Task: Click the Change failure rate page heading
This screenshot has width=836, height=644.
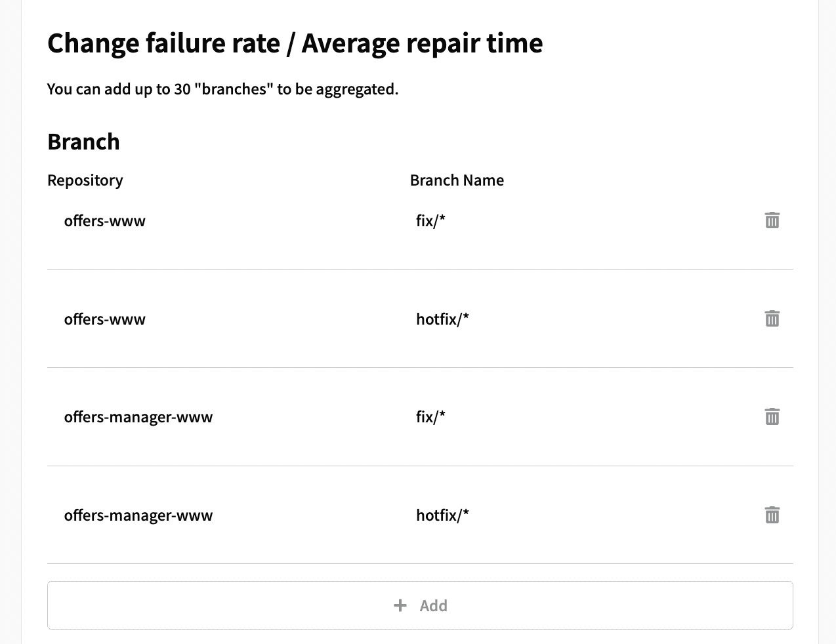Action: click(295, 44)
